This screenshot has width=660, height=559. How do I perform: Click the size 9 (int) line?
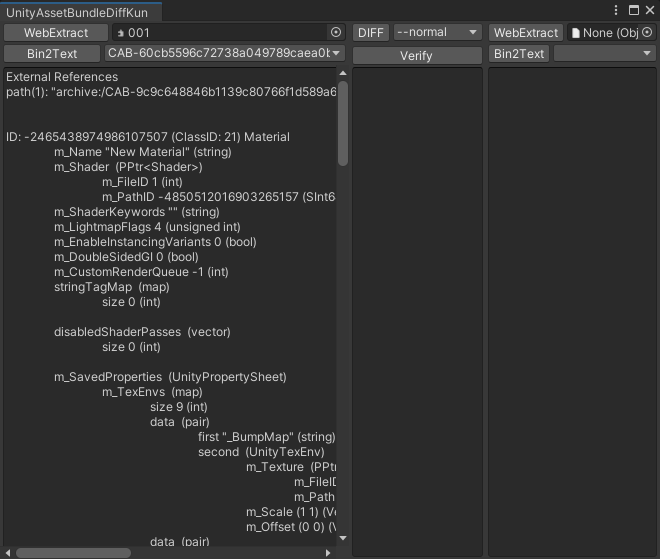pyautogui.click(x=179, y=407)
